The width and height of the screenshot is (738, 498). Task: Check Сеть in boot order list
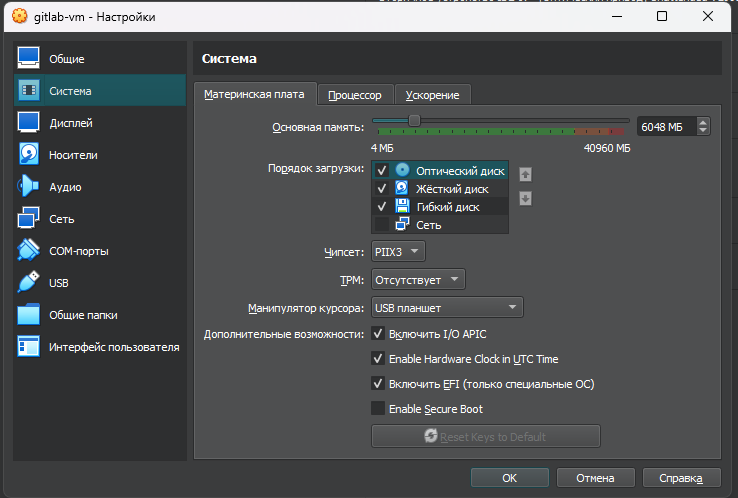[x=382, y=224]
